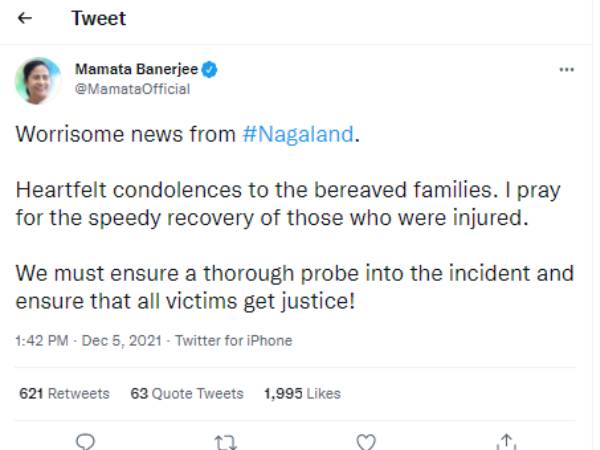Like the tweet with heart icon
The height and width of the screenshot is (450, 600).
click(366, 441)
